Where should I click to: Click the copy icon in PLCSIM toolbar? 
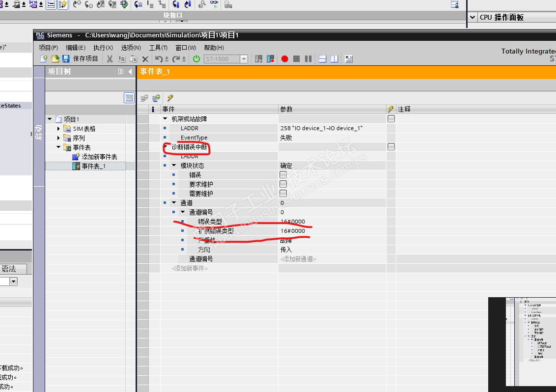pos(122,59)
